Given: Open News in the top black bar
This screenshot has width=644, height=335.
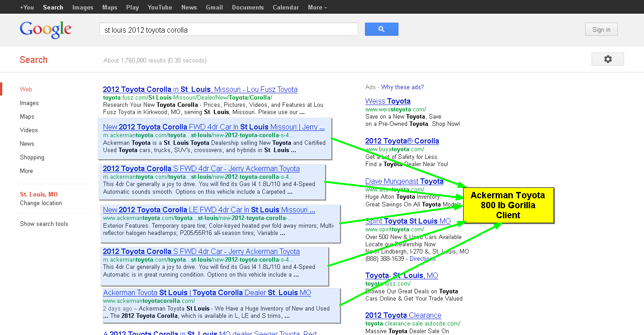Looking at the screenshot, I should pos(189,7).
